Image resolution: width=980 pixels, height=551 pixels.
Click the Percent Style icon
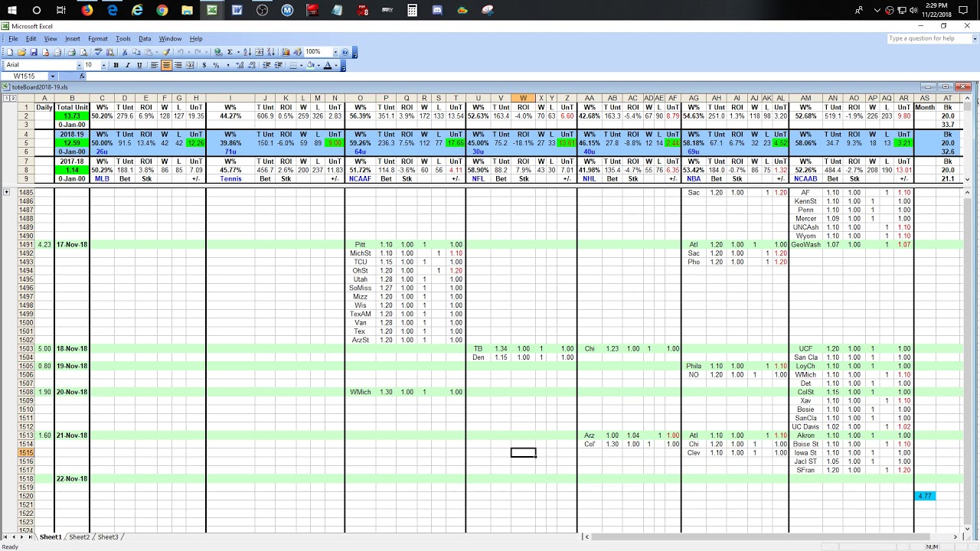216,65
